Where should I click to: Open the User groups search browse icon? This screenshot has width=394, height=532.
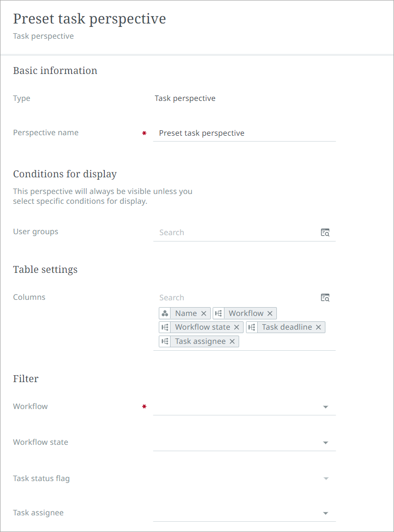[x=325, y=233]
